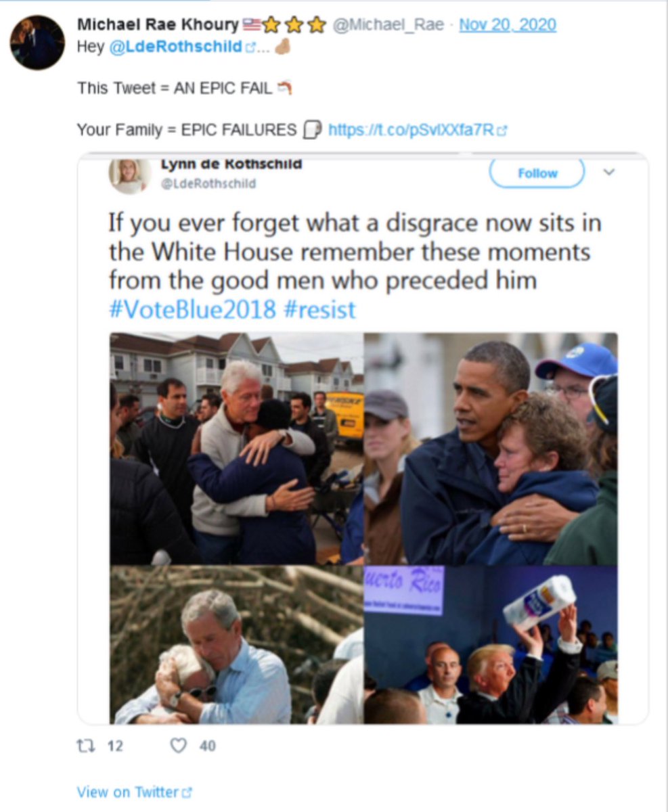
Task: Open the bottom-right Puerto Rico photo
Action: 491,645
